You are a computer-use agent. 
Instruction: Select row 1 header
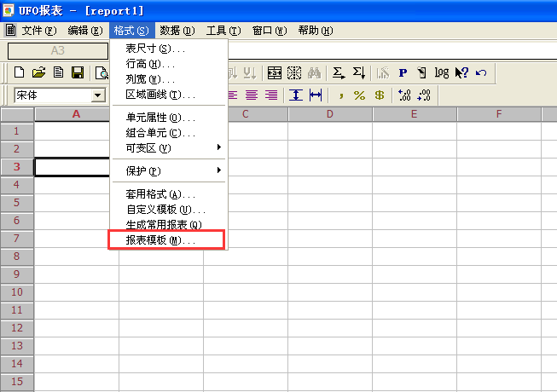[x=17, y=131]
